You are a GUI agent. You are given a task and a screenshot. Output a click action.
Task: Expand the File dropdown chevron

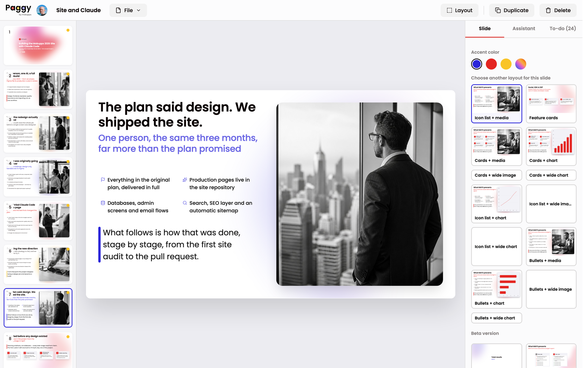139,10
